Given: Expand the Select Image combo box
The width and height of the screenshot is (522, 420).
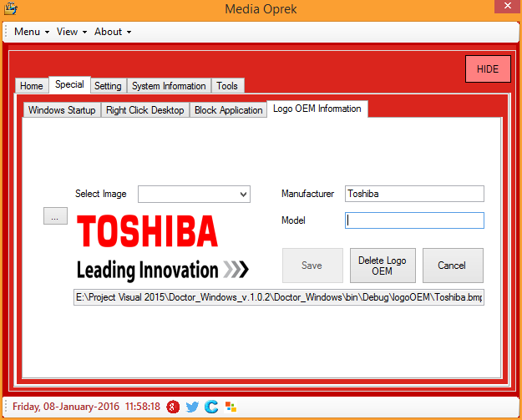Looking at the screenshot, I should point(194,194).
